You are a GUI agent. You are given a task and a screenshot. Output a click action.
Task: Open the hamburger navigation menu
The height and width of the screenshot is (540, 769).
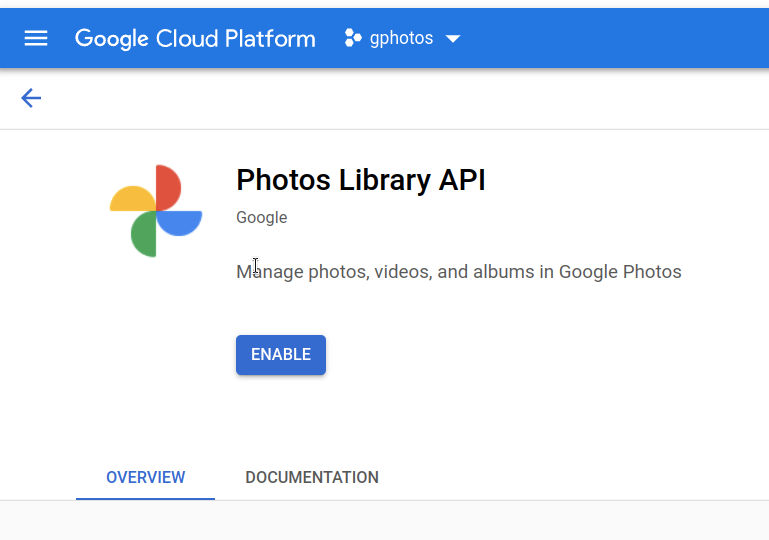pos(36,38)
